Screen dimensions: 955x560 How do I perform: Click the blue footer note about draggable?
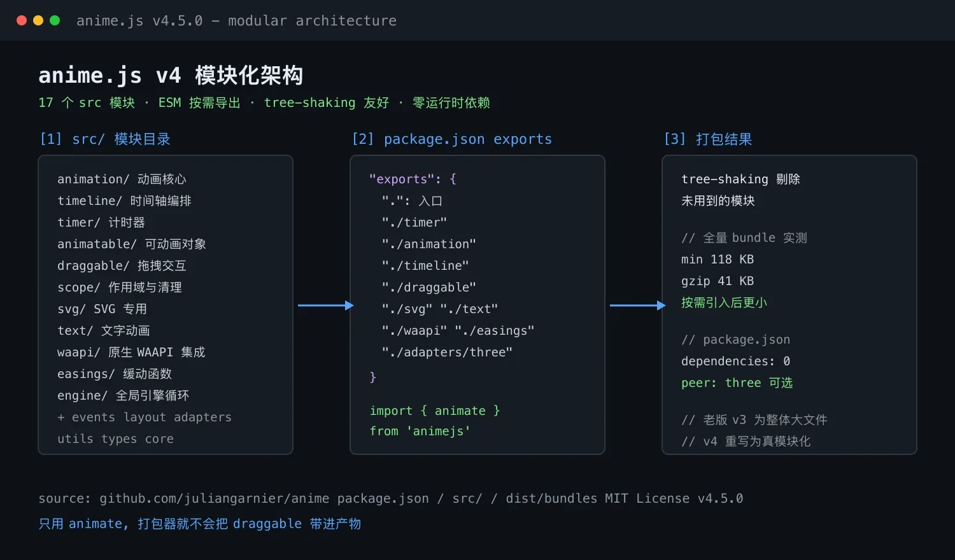coord(200,524)
